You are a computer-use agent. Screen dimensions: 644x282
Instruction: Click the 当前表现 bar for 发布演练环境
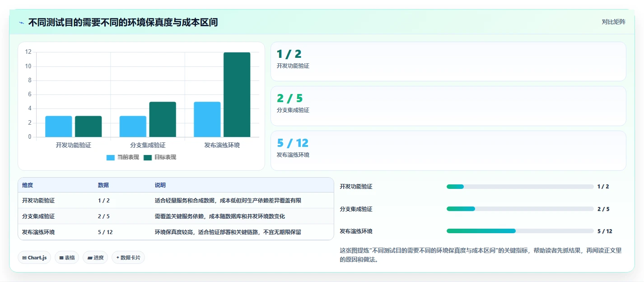(x=207, y=119)
